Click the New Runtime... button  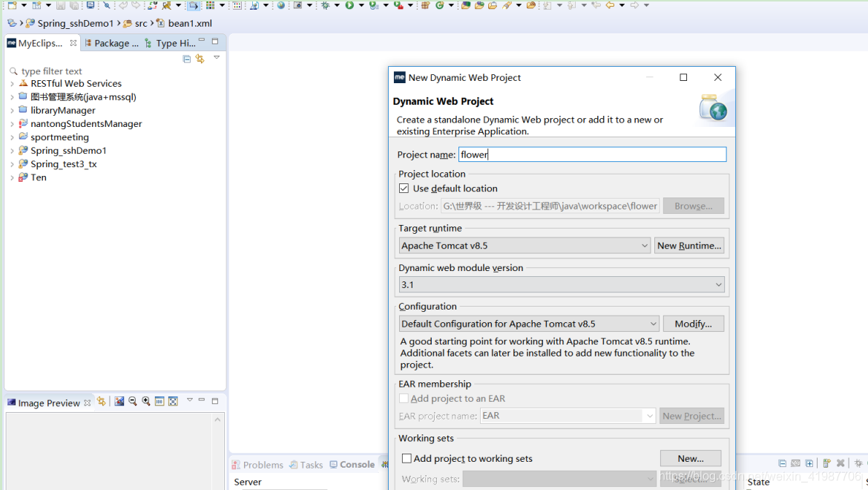(x=689, y=246)
